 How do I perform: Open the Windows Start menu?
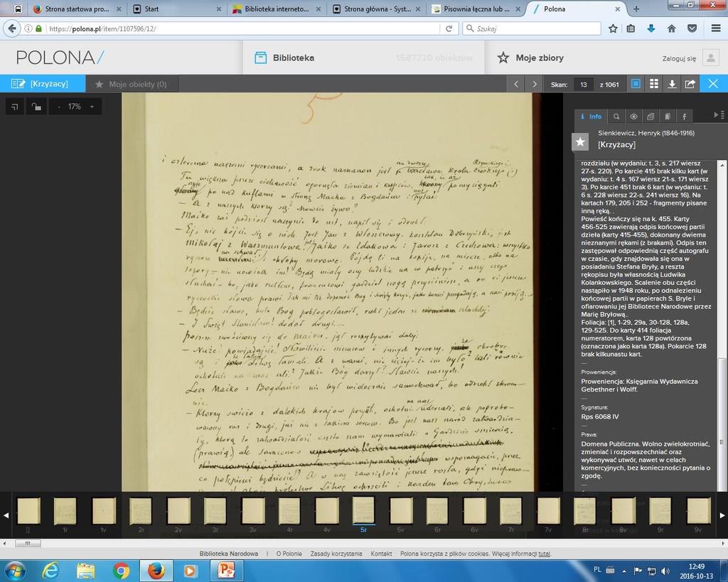coord(14,571)
